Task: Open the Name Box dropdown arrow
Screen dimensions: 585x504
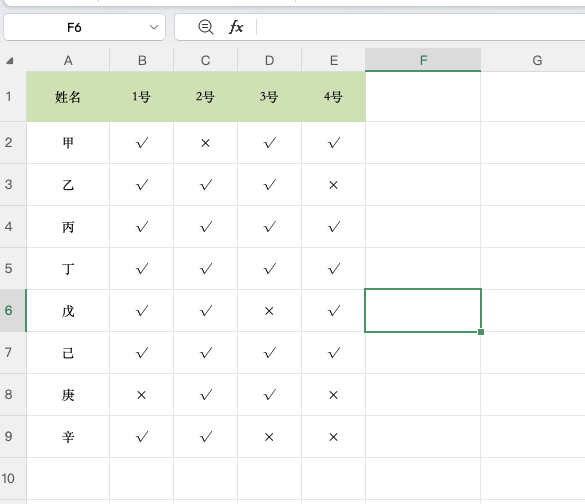Action: (154, 27)
